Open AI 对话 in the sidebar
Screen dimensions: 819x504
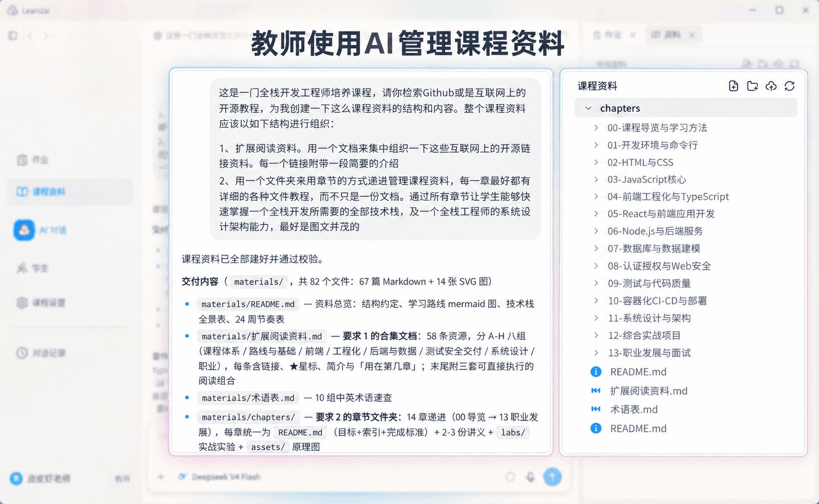[x=41, y=230]
